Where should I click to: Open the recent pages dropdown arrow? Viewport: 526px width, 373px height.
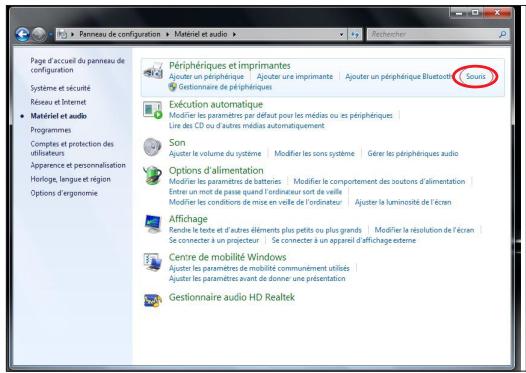pyautogui.click(x=50, y=34)
